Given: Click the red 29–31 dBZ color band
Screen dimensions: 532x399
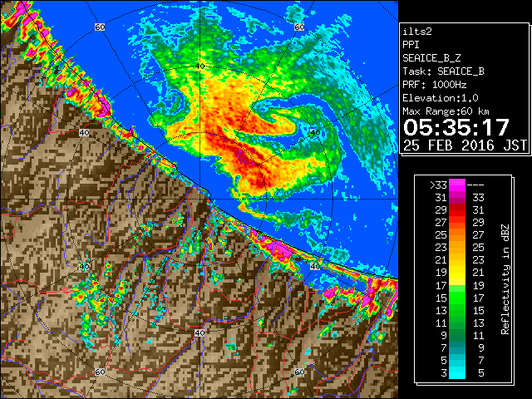Looking at the screenshot, I should (457, 210).
